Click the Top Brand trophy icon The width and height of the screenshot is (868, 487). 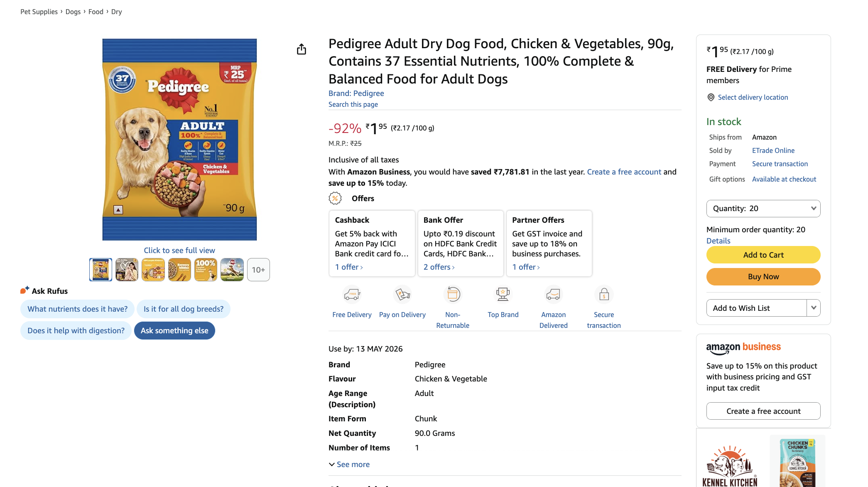pyautogui.click(x=503, y=295)
